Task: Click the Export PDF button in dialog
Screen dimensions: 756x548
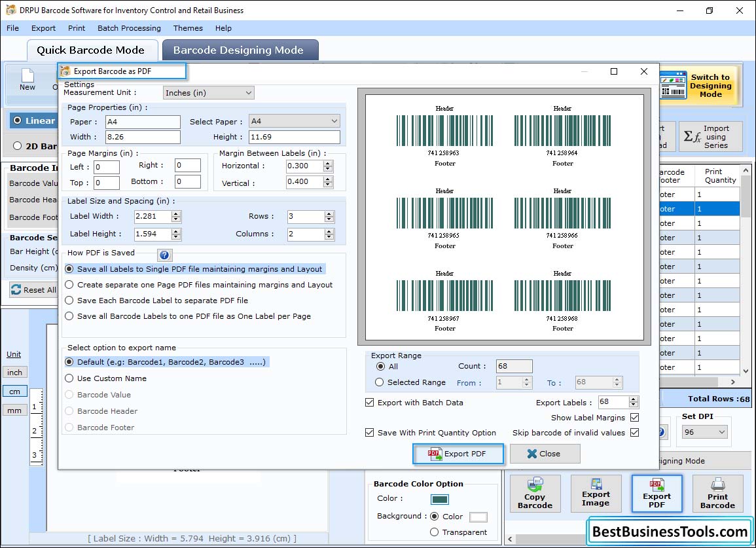Action: click(x=458, y=454)
